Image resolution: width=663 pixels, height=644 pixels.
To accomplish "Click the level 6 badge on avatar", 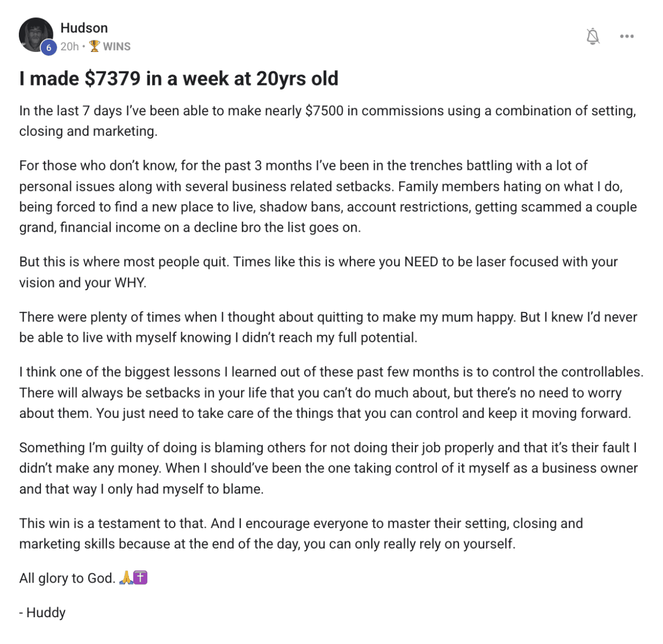I will pyautogui.click(x=48, y=47).
